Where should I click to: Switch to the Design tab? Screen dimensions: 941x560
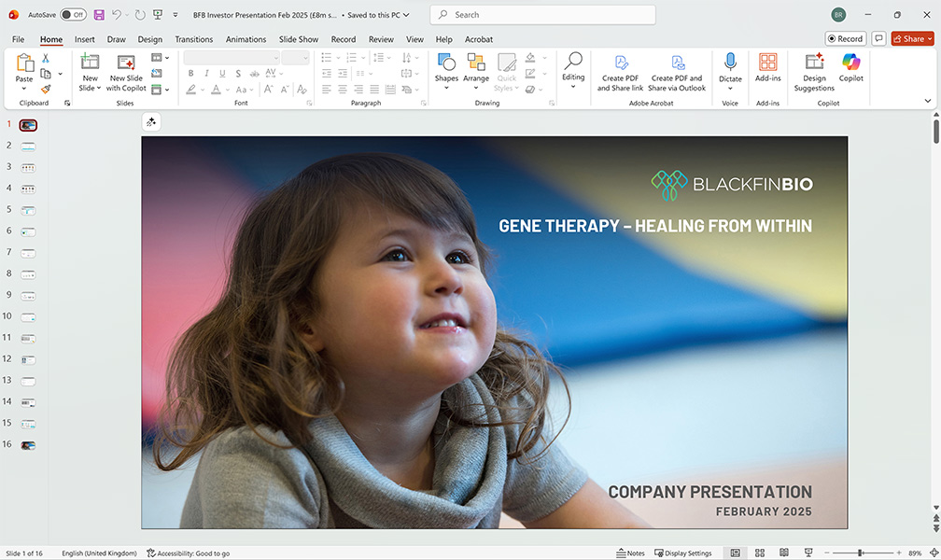point(149,39)
